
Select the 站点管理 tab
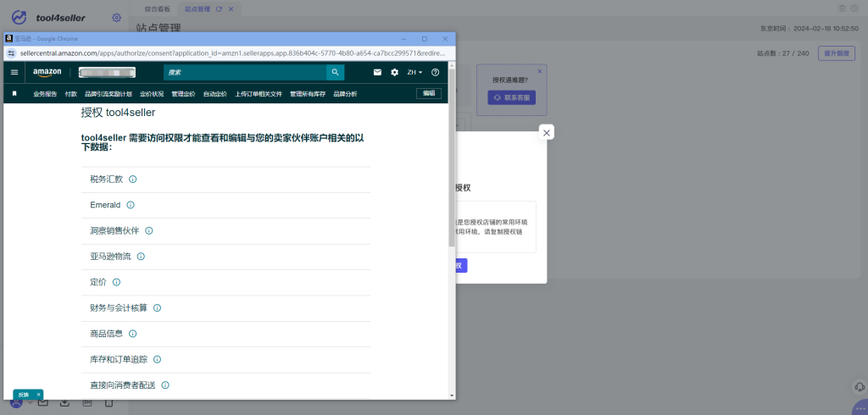pyautogui.click(x=198, y=8)
